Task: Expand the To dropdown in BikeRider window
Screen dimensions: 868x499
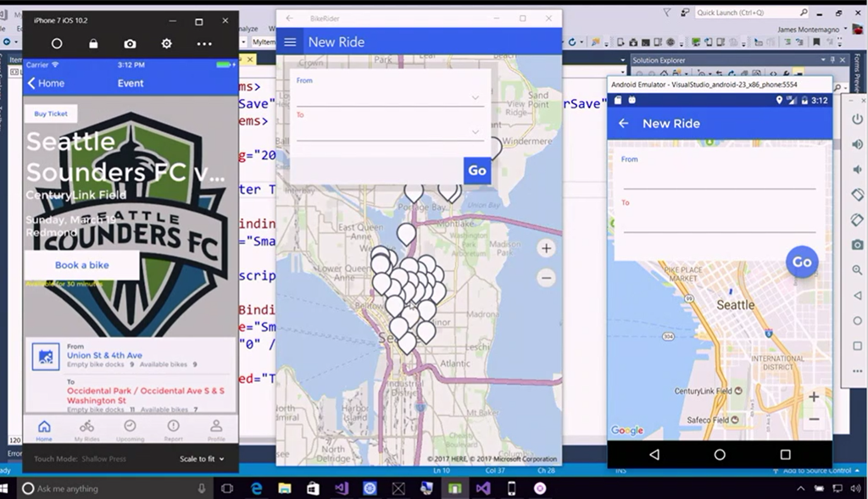Action: click(475, 132)
